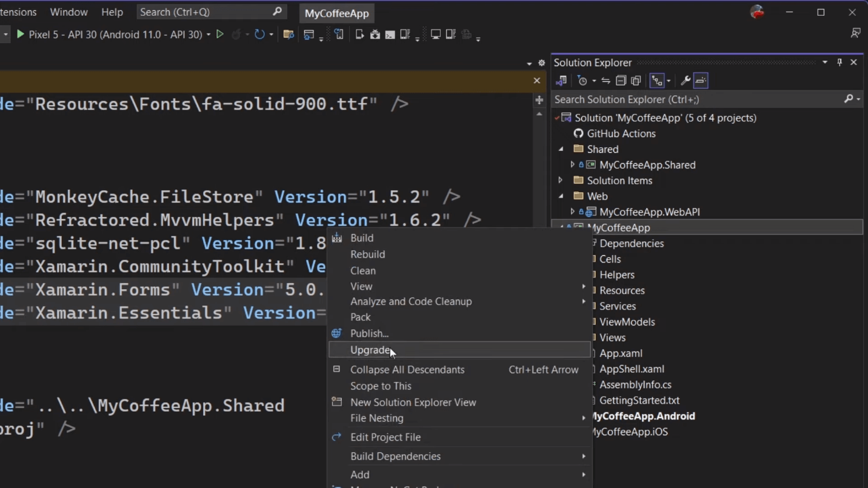The height and width of the screenshot is (488, 868).
Task: Close the yellow info bar
Action: point(536,81)
